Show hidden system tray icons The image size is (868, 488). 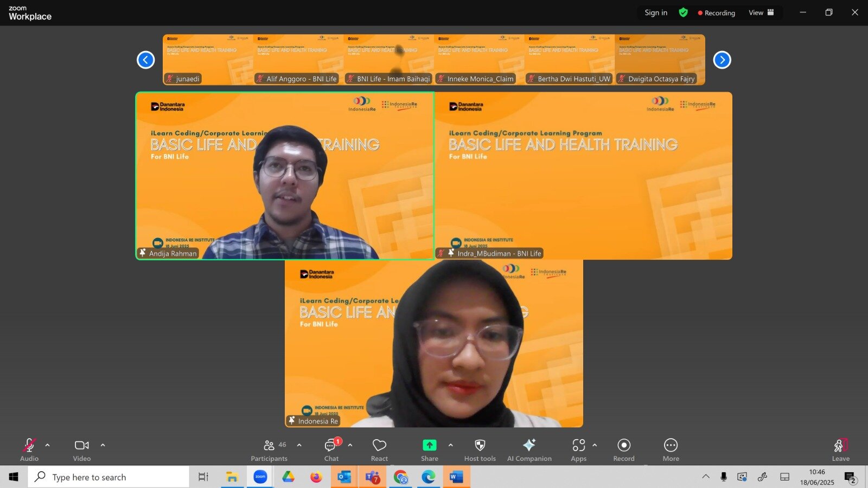(706, 477)
